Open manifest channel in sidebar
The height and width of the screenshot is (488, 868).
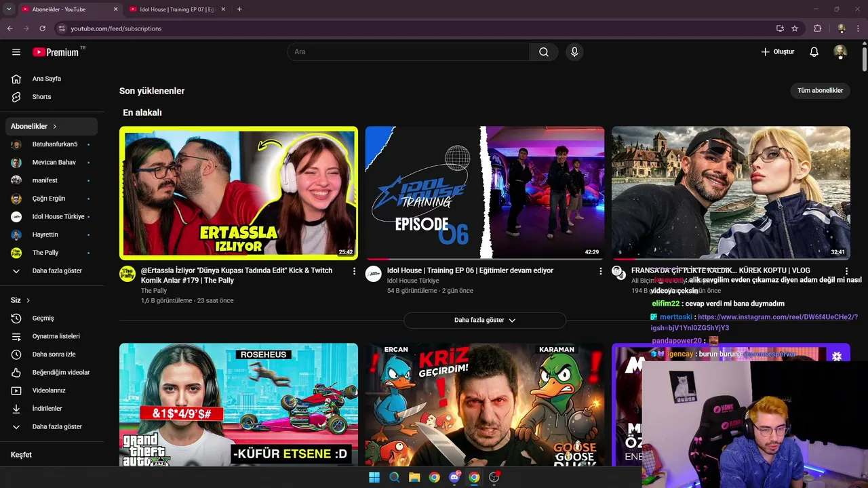[x=53, y=180]
